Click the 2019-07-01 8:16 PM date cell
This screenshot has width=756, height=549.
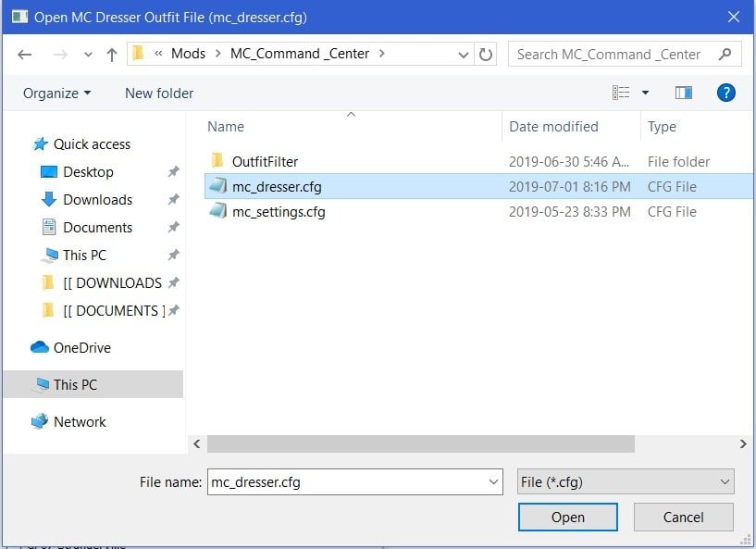(x=569, y=187)
